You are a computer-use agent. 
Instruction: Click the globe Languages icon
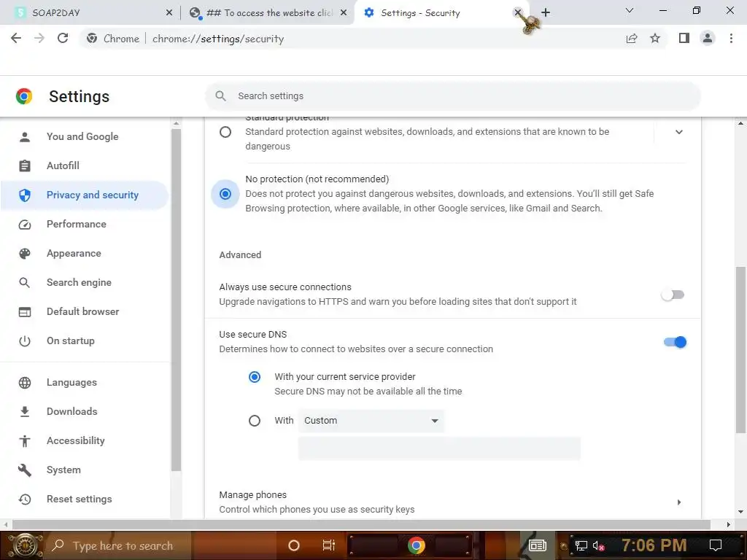click(25, 382)
